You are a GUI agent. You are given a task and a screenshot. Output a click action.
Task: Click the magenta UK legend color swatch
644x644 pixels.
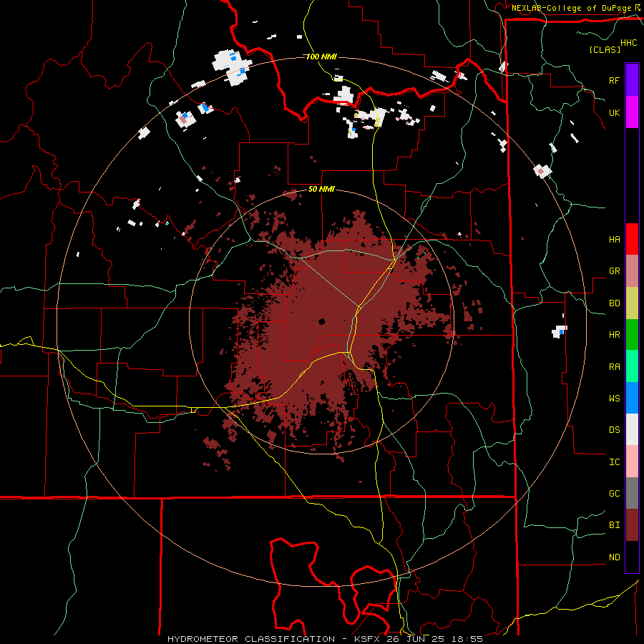coord(632,112)
